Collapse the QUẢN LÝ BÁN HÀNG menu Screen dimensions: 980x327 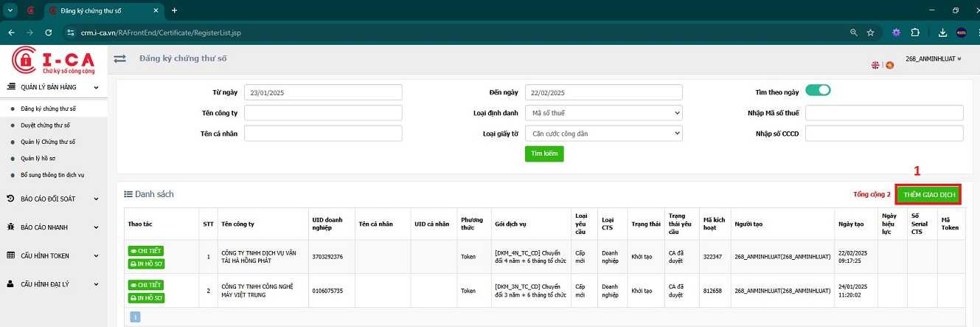[x=53, y=87]
